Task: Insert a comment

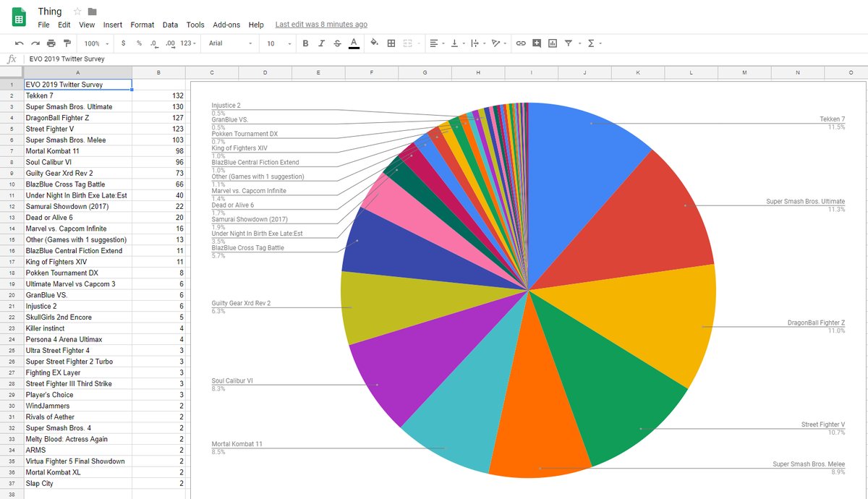Action: 537,43
